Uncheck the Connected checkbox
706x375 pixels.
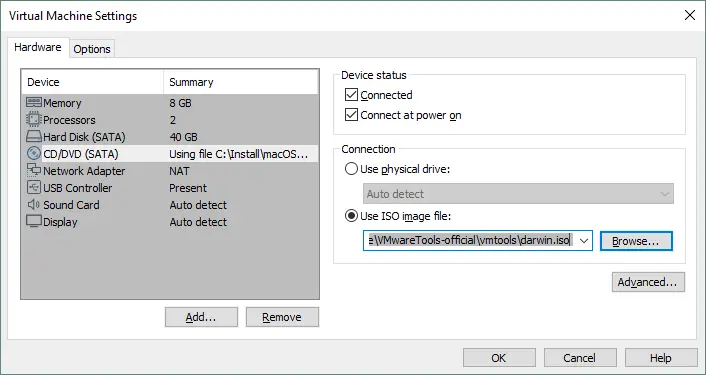tap(351, 95)
